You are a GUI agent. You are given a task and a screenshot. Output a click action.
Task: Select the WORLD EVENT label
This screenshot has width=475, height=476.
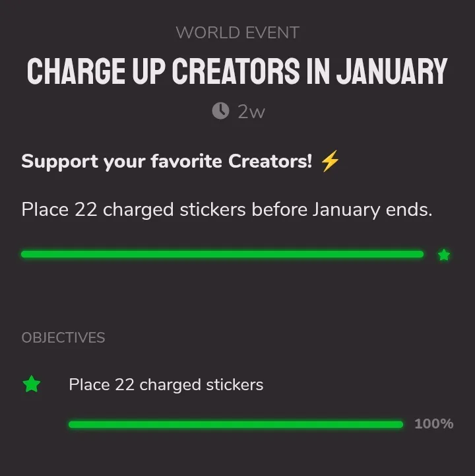point(237,32)
